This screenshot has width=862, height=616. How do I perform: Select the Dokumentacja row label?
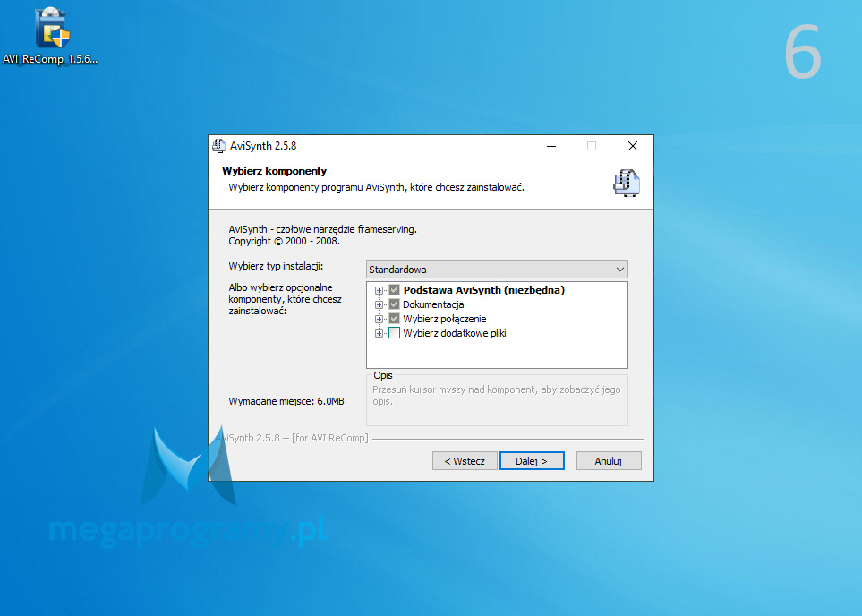coord(433,304)
